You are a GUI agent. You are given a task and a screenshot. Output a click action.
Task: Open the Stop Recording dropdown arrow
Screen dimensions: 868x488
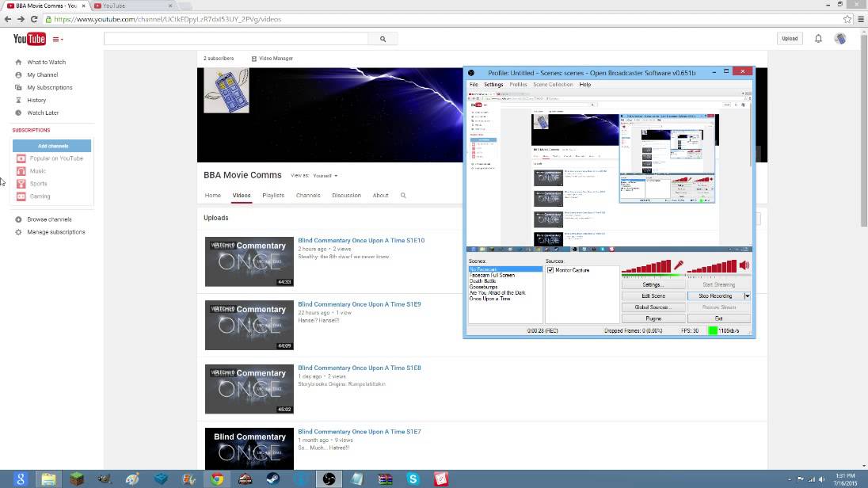[747, 295]
